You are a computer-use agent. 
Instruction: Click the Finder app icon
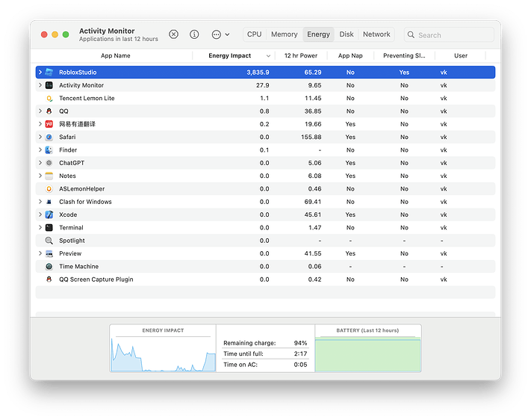tap(49, 149)
